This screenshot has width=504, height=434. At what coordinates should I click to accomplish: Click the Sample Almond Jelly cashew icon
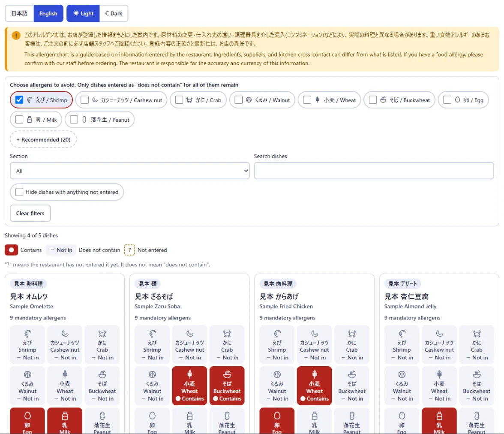[x=439, y=334]
